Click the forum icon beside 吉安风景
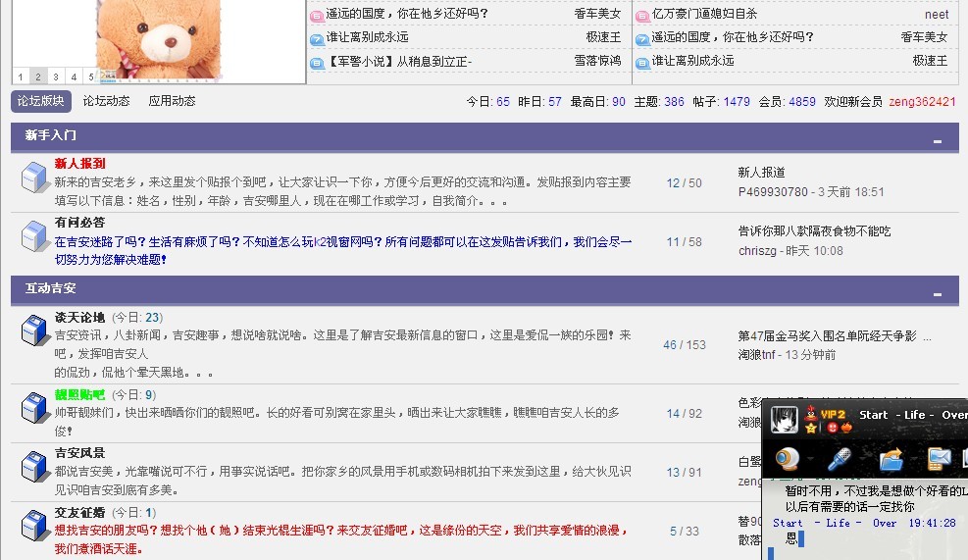This screenshot has width=968, height=560. click(x=34, y=466)
